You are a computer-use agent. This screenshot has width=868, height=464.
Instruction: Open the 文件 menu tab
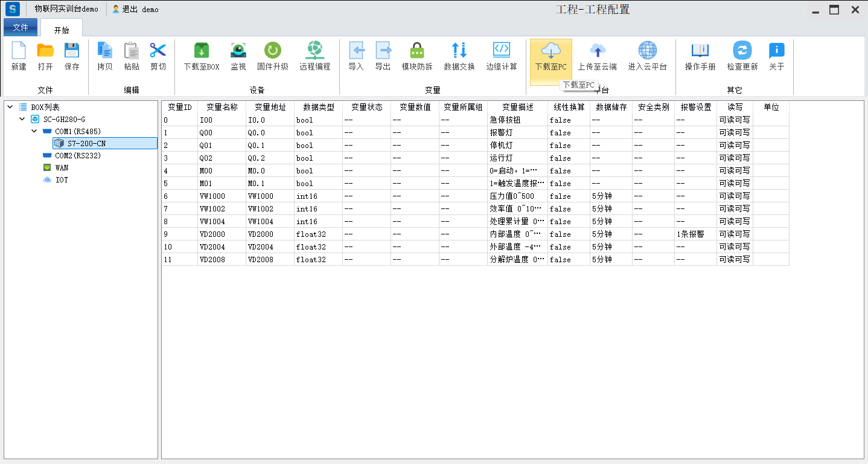(21, 28)
